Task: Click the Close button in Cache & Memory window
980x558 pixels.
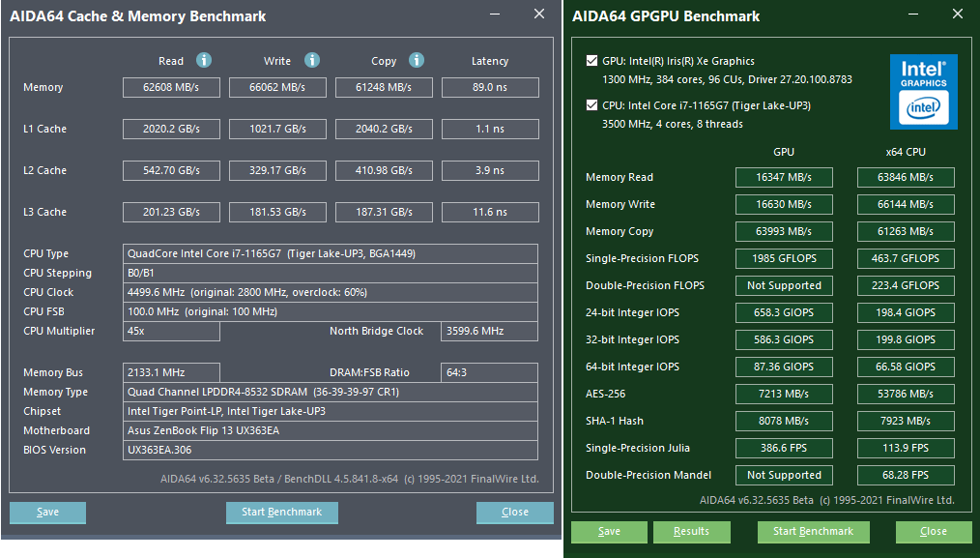Action: pyautogui.click(x=514, y=512)
